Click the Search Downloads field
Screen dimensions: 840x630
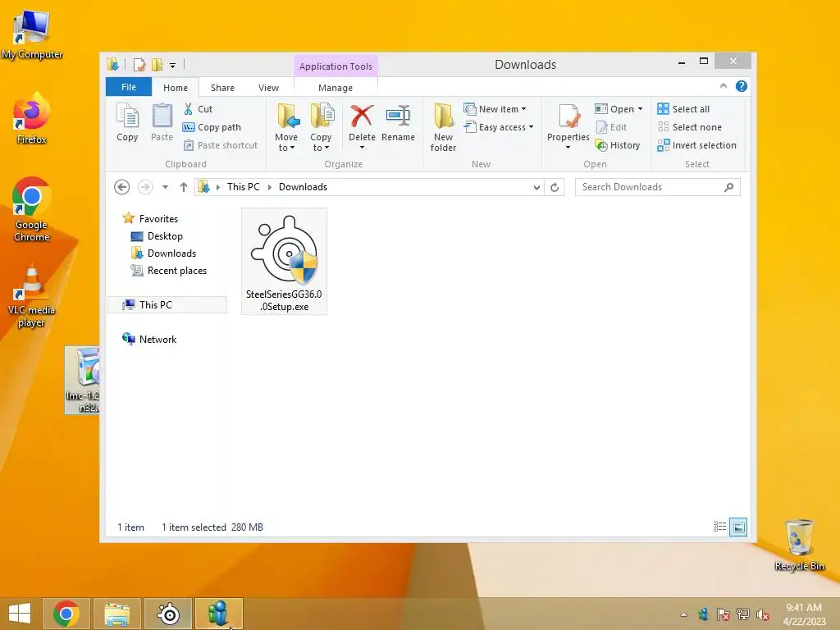(x=657, y=187)
